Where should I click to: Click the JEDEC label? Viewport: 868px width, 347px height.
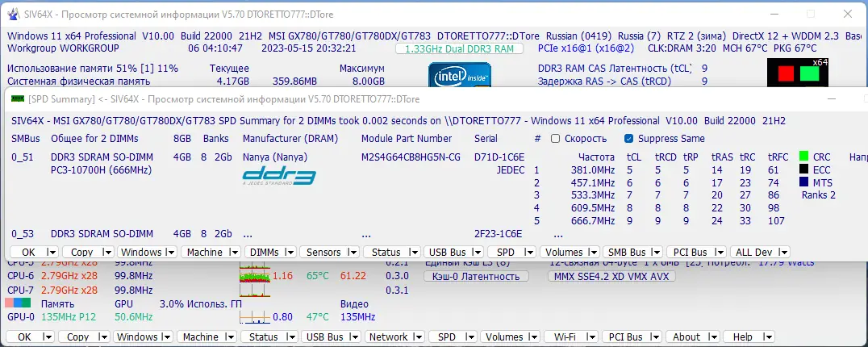(x=511, y=170)
